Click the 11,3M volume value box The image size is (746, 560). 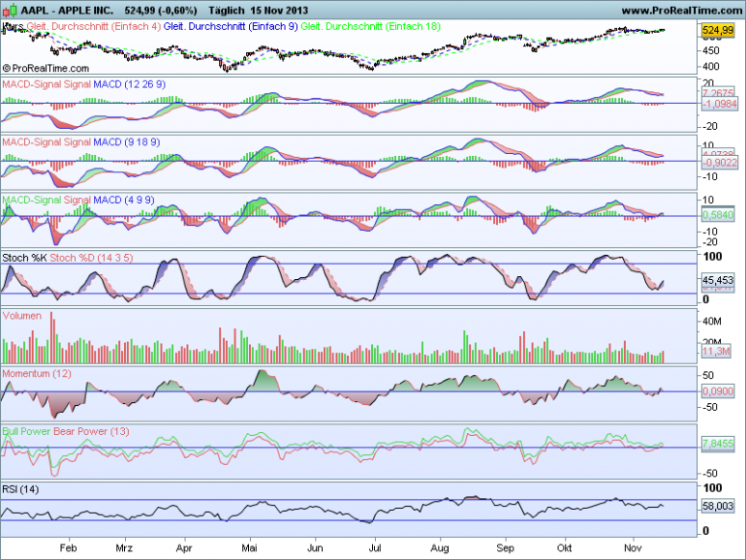click(x=716, y=352)
